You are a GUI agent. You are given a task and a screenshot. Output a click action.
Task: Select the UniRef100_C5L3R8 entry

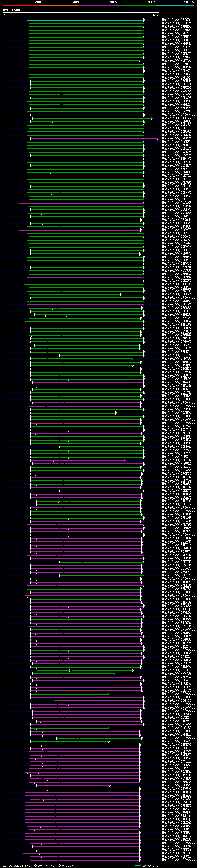click(177, 98)
